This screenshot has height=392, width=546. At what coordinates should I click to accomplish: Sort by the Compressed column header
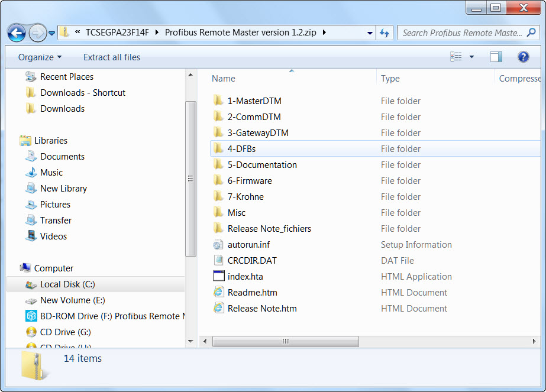(x=519, y=78)
